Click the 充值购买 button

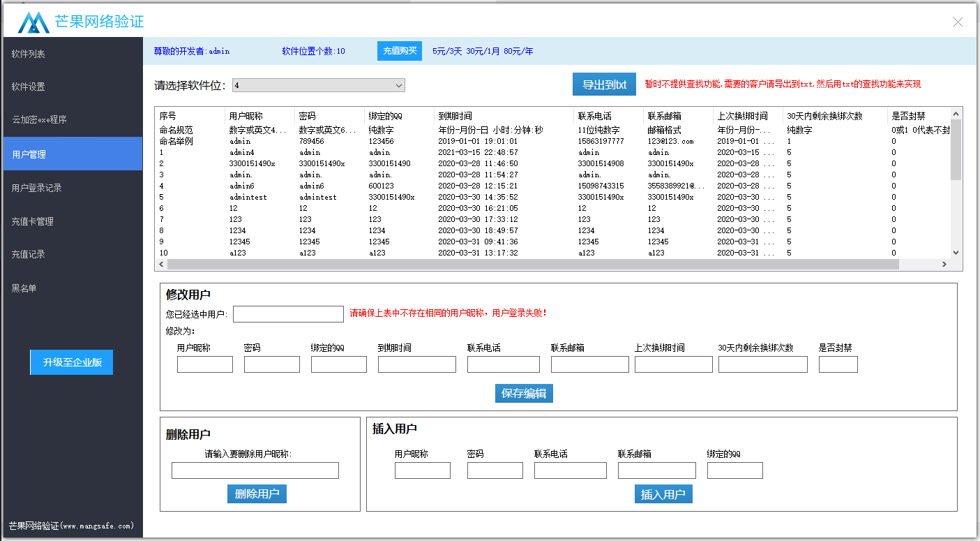400,51
